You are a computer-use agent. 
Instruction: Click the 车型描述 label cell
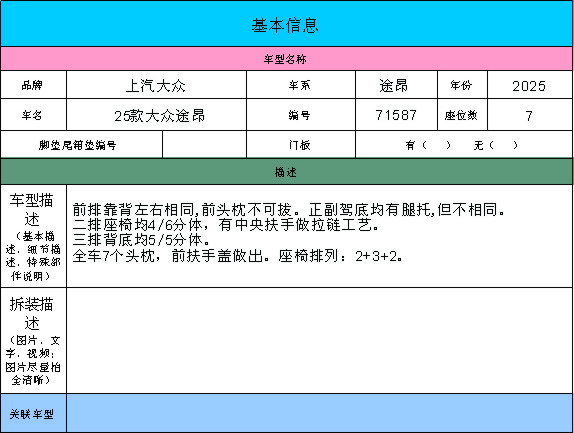tap(33, 236)
